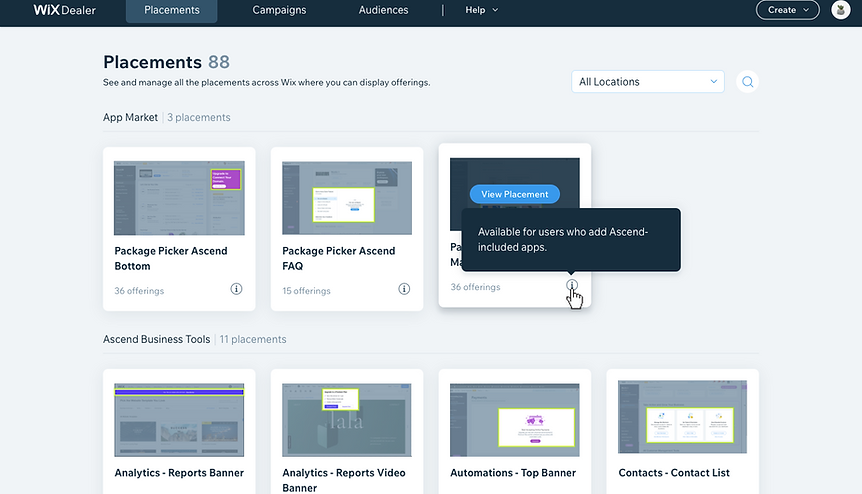
Task: Open the Help menu
Action: [482, 10]
